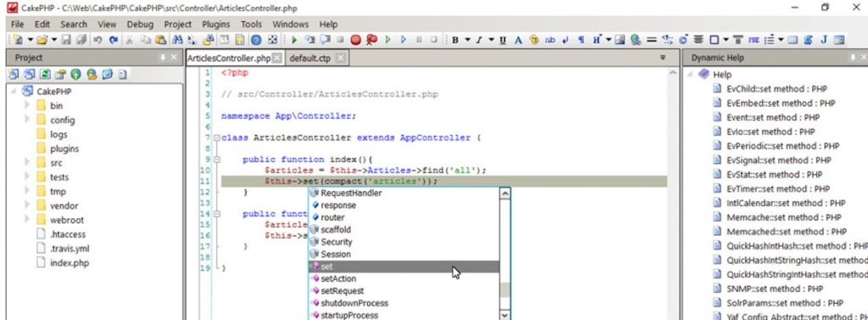Open the Project menu
The height and width of the screenshot is (320, 868).
(x=178, y=25)
